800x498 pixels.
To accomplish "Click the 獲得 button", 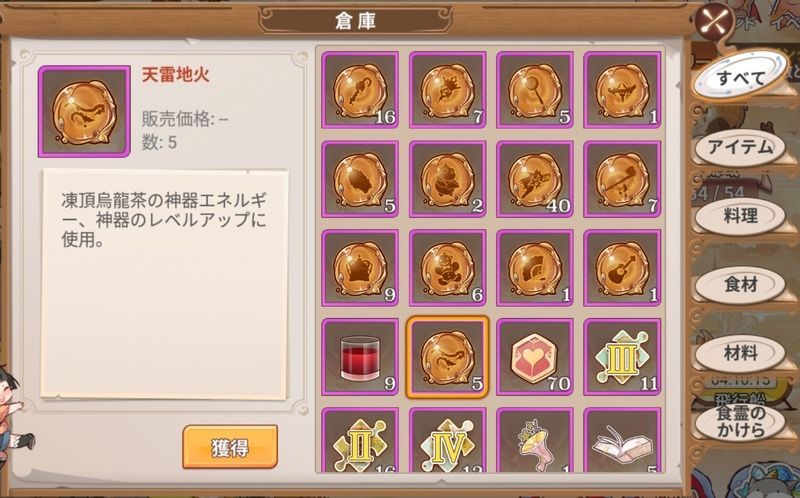I will tap(230, 447).
